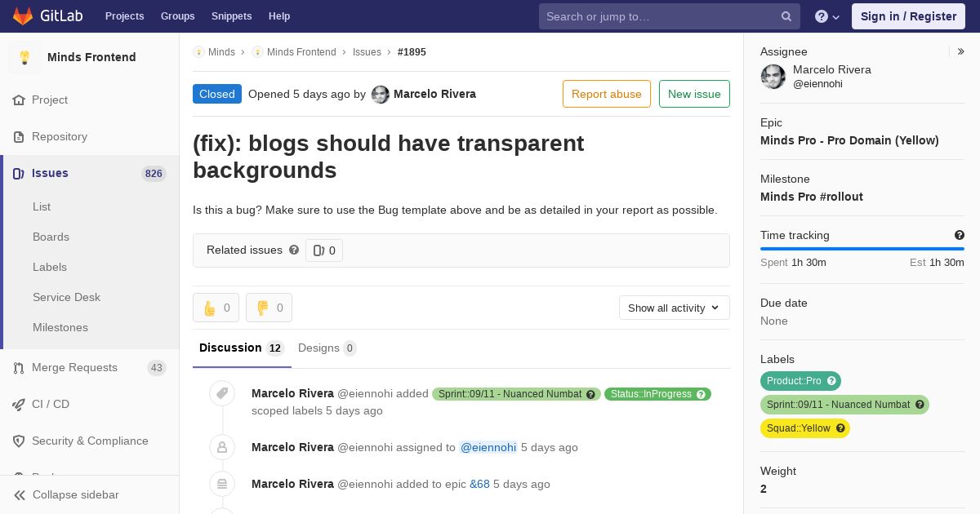This screenshot has height=514, width=980.
Task: Open the Milestones sidebar link
Action: click(x=60, y=327)
